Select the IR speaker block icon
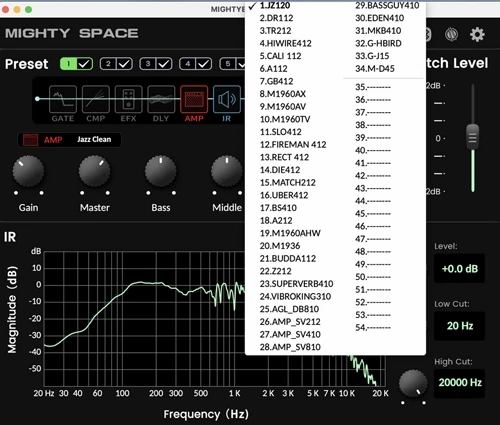 pos(227,99)
